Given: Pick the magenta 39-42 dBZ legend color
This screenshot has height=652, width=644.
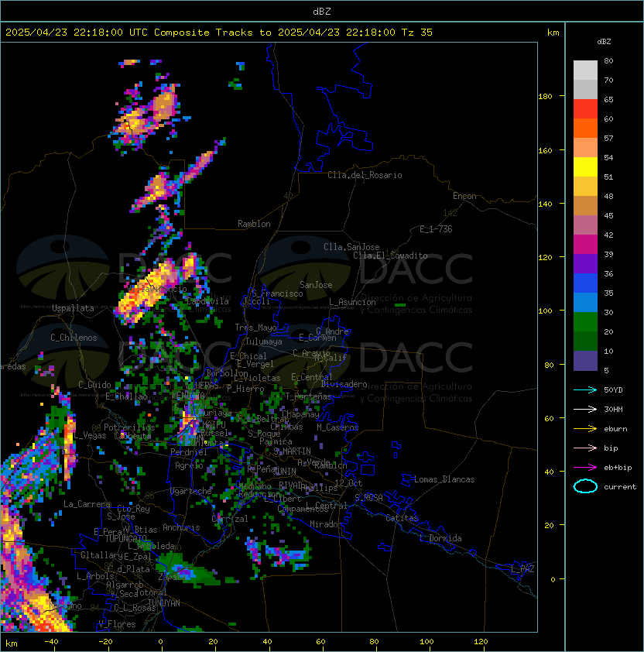Looking at the screenshot, I should pyautogui.click(x=585, y=245).
